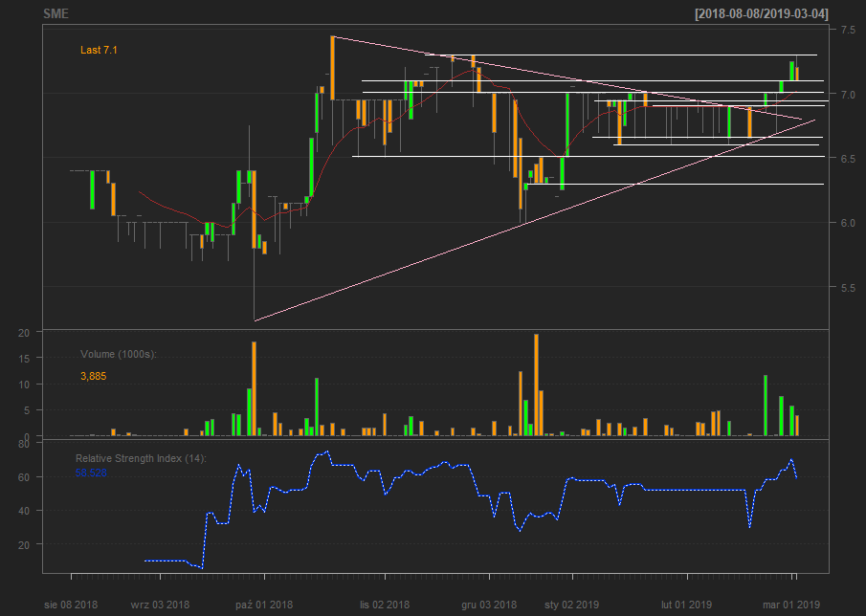
Task: Click the 'Volume (1000s):' label
Action: [x=119, y=354]
